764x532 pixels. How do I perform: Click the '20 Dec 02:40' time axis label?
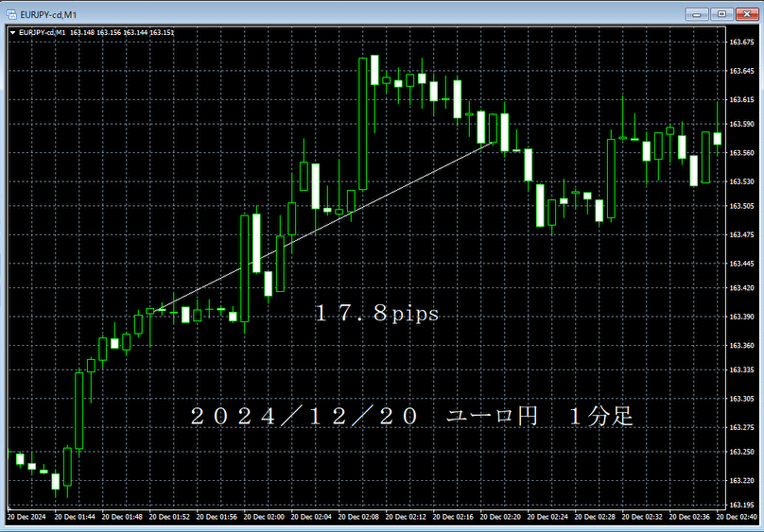[737, 517]
